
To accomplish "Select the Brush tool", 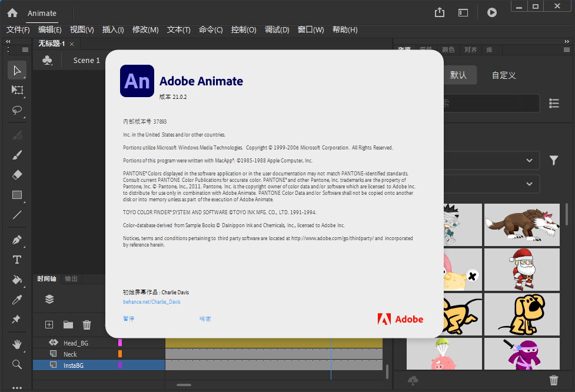I will pos(17,155).
